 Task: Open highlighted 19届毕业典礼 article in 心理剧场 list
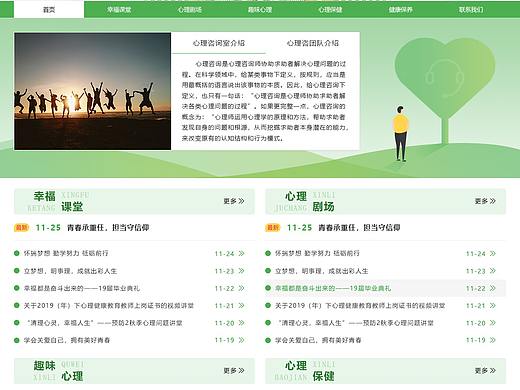[333, 288]
